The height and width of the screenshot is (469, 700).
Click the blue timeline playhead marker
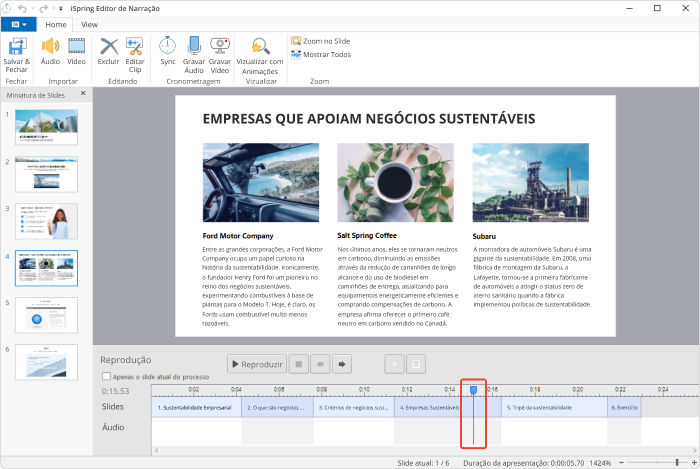point(473,390)
